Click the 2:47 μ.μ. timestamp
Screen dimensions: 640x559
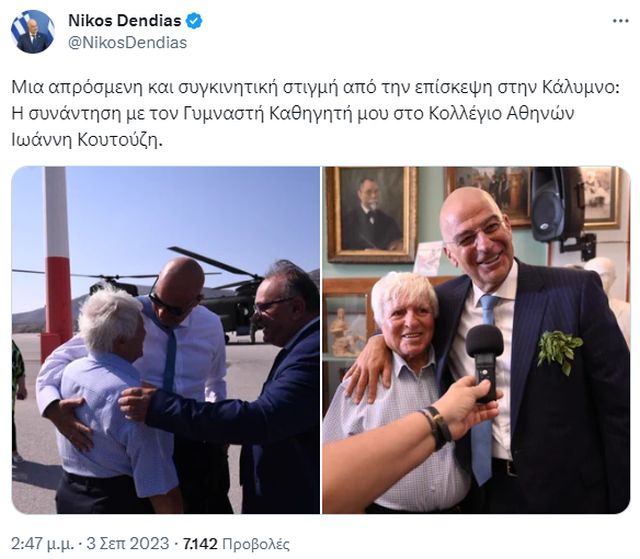(42, 544)
